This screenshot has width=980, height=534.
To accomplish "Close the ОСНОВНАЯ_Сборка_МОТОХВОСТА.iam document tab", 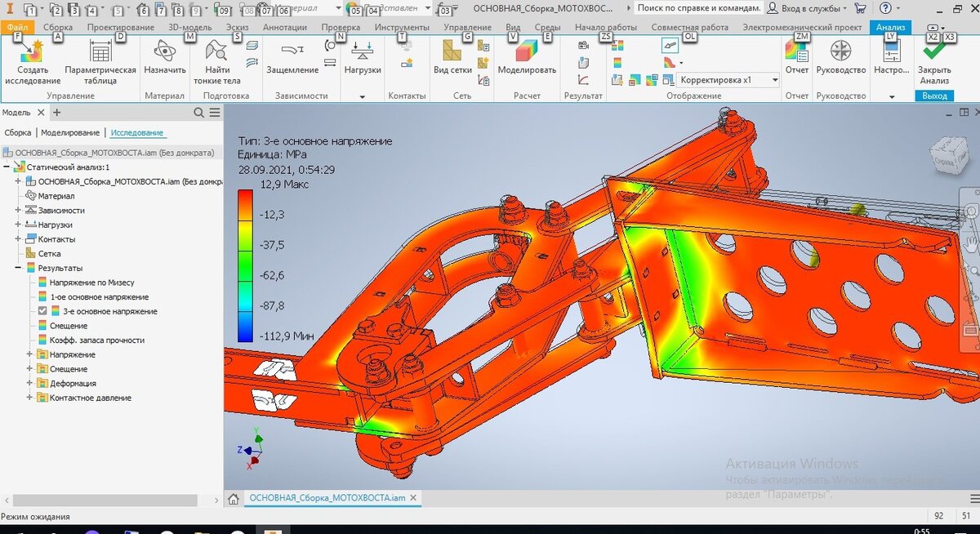I will point(413,498).
